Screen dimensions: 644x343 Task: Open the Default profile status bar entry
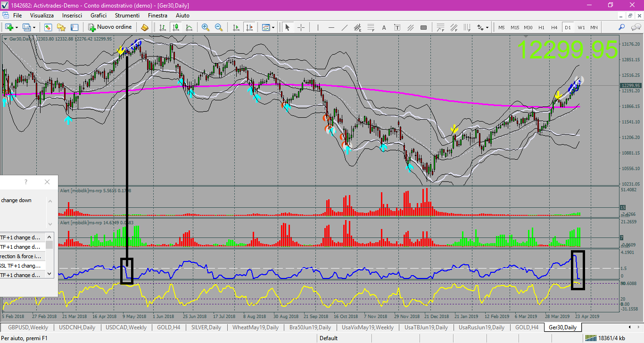click(329, 338)
